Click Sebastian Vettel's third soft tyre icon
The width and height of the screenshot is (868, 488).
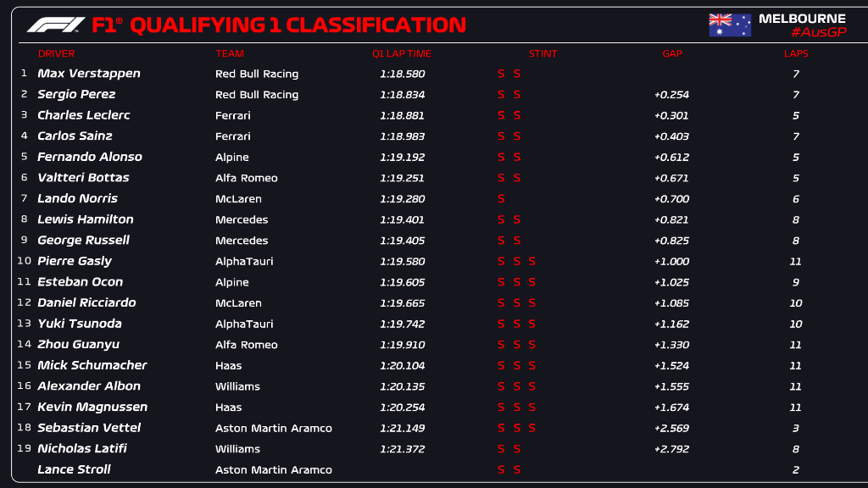(x=532, y=428)
